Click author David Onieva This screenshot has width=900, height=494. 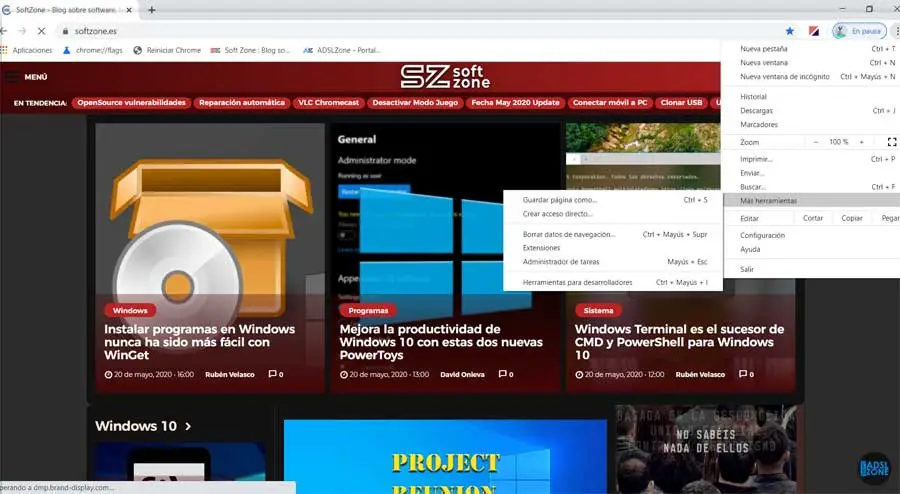click(462, 374)
